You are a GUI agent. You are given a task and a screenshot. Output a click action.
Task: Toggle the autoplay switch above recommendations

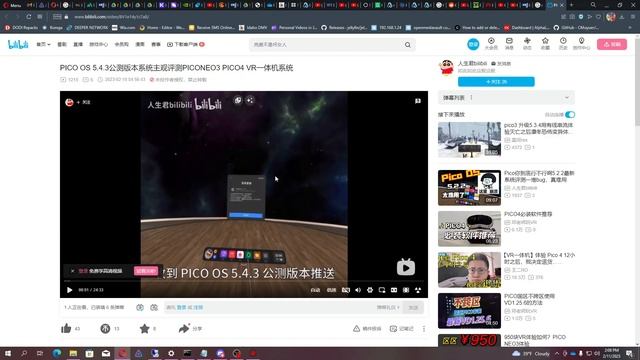(570, 115)
